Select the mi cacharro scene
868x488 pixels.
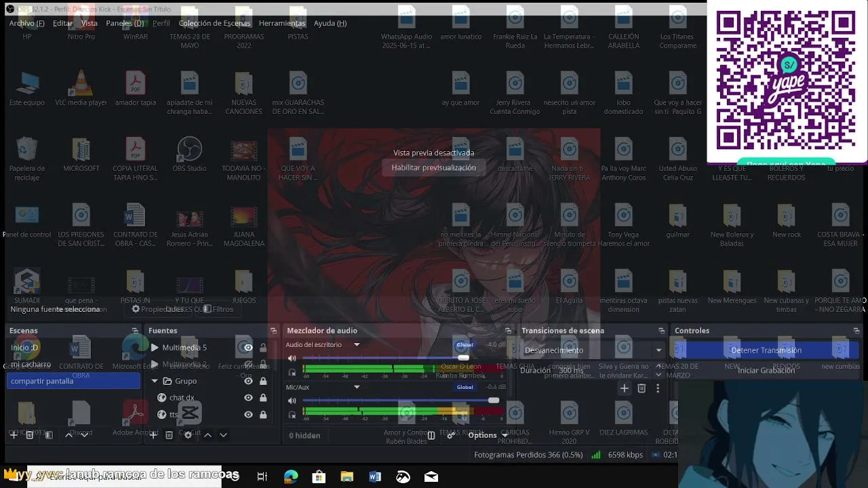(x=73, y=365)
